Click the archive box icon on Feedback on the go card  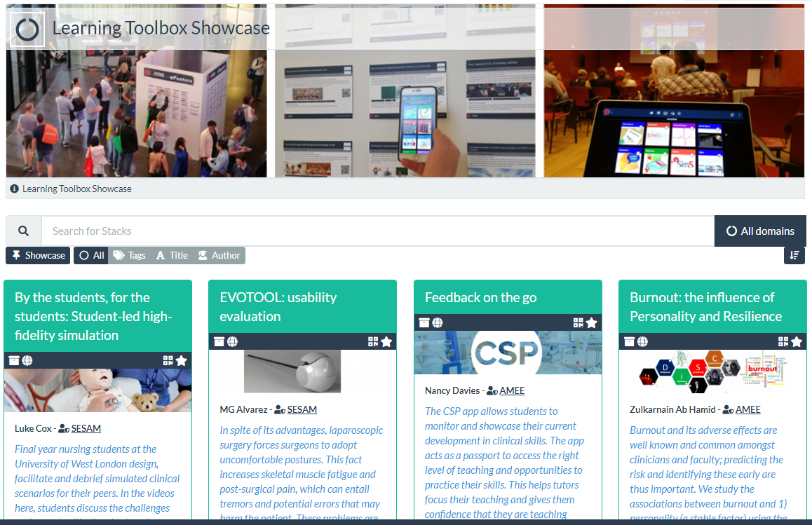tap(425, 322)
